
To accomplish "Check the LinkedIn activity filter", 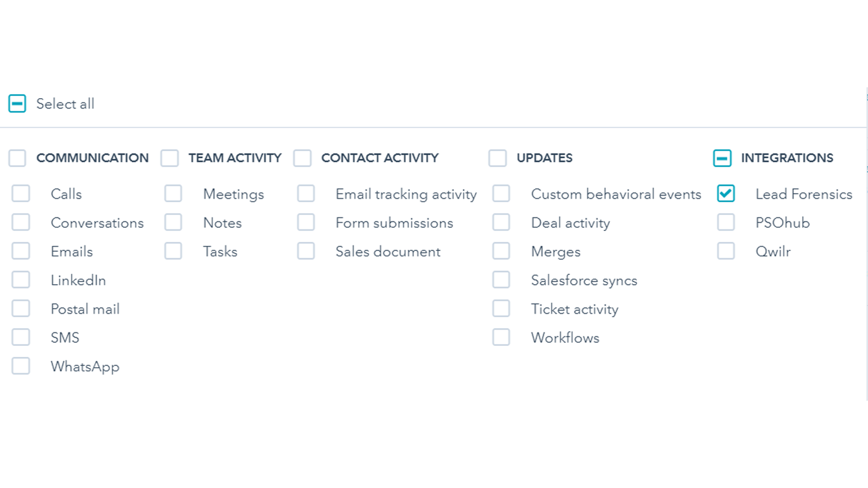I will pyautogui.click(x=21, y=279).
